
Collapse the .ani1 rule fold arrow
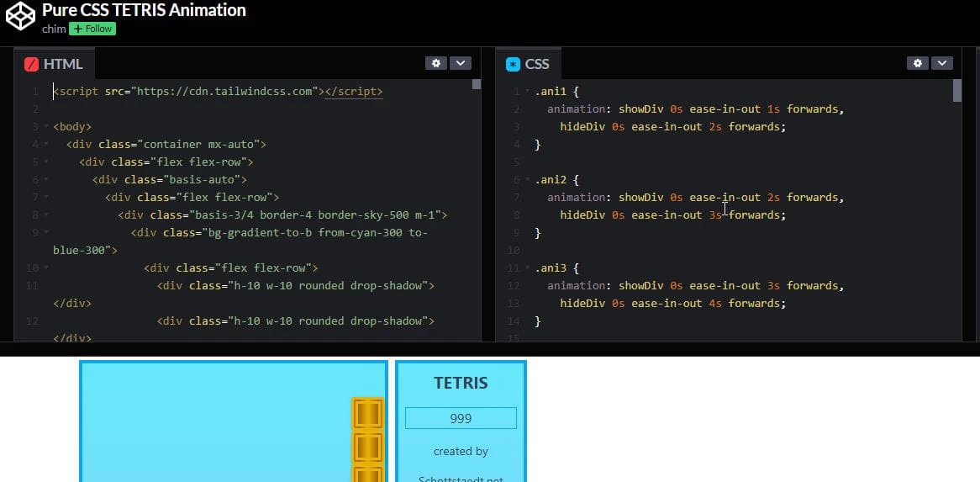pyautogui.click(x=528, y=92)
